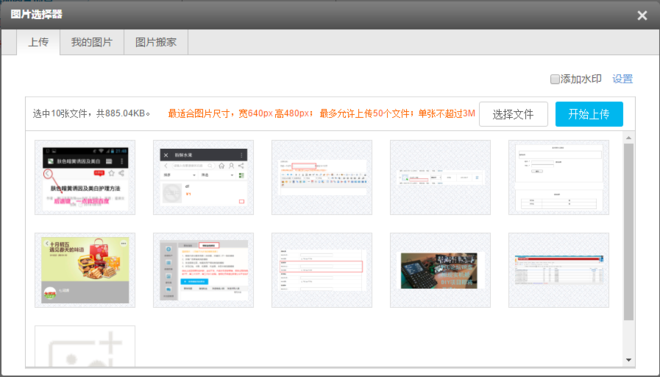Image resolution: width=660 pixels, height=377 pixels.
Task: Open the 设置 watermark link
Action: point(623,79)
